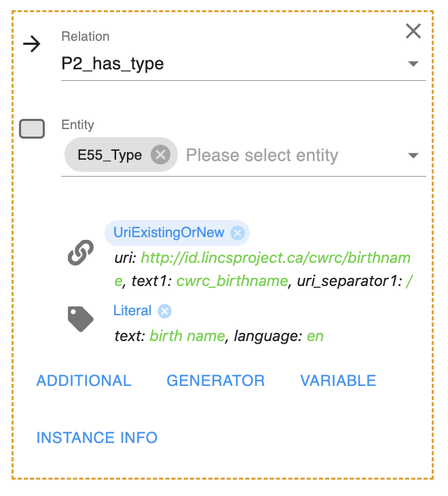Expand the Entity dropdown arrow

click(x=413, y=156)
